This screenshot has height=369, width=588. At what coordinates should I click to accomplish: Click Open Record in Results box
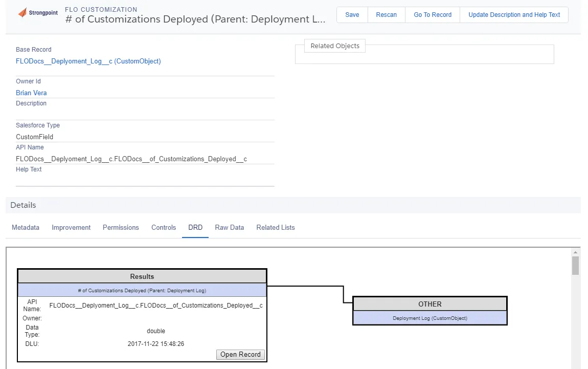(x=240, y=354)
